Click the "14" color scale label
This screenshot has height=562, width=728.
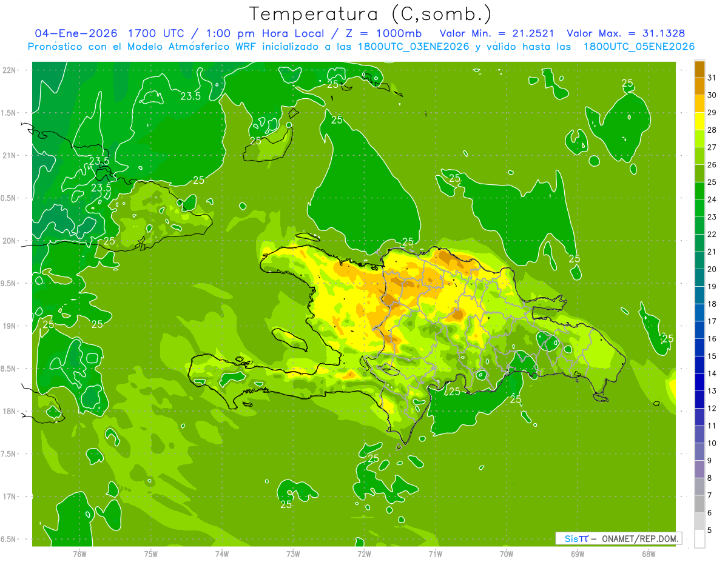coord(712,373)
